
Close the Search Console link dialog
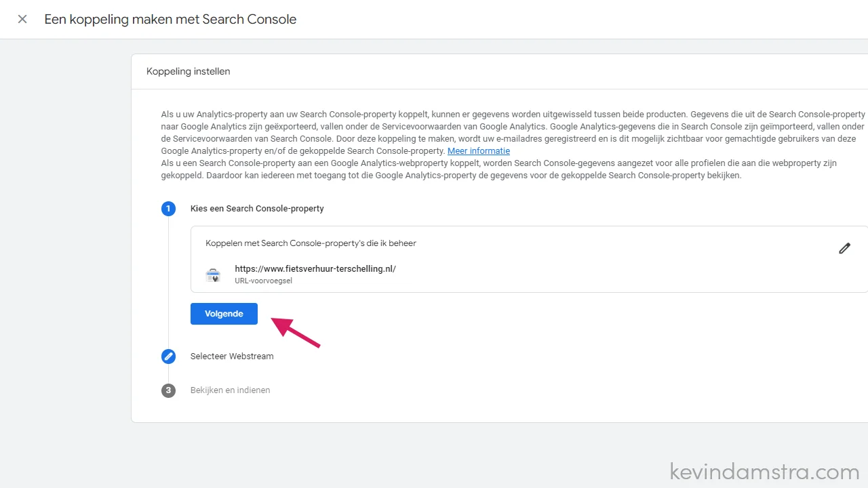pyautogui.click(x=22, y=19)
